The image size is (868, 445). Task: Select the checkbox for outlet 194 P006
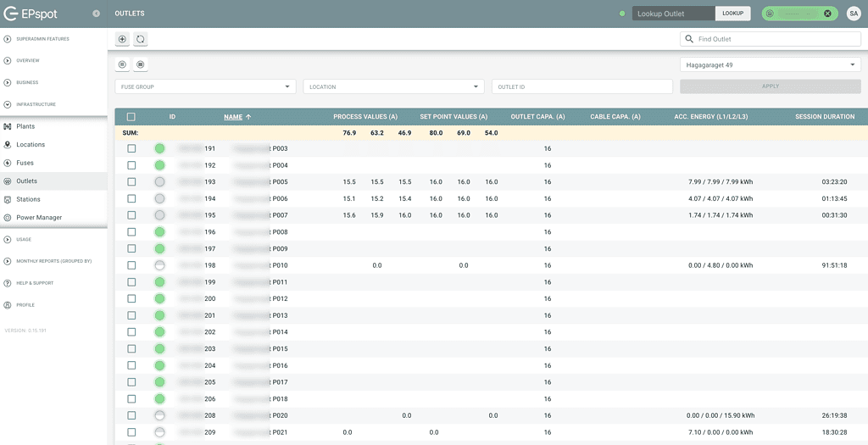click(x=131, y=198)
